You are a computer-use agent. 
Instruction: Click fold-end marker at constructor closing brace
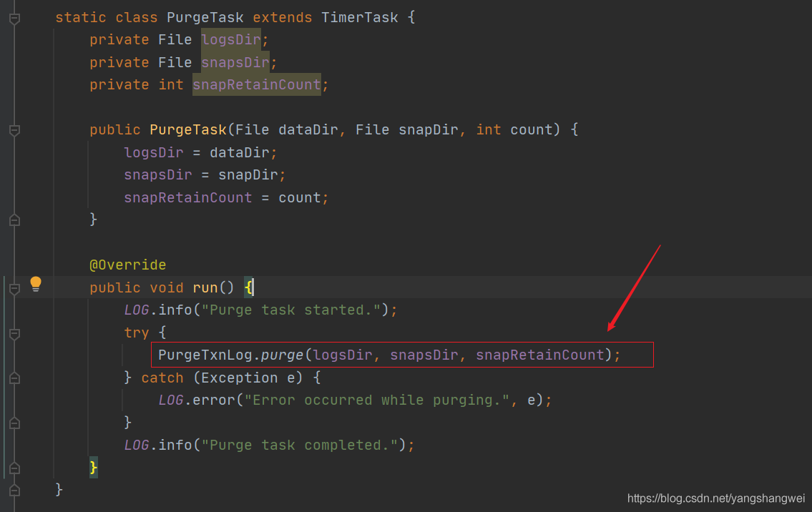pyautogui.click(x=14, y=220)
